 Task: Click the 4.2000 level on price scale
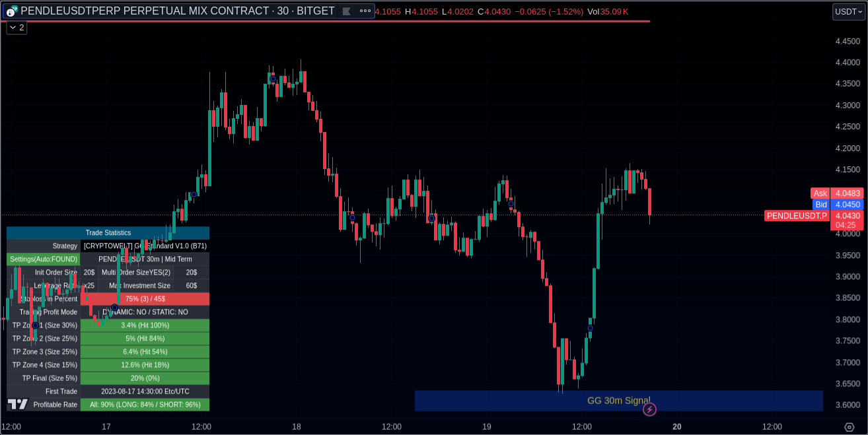tap(847, 149)
